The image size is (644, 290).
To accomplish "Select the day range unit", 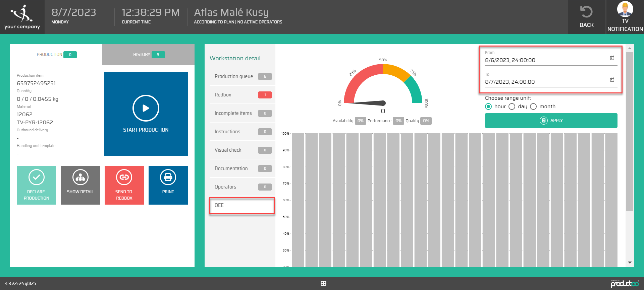I will pos(512,106).
